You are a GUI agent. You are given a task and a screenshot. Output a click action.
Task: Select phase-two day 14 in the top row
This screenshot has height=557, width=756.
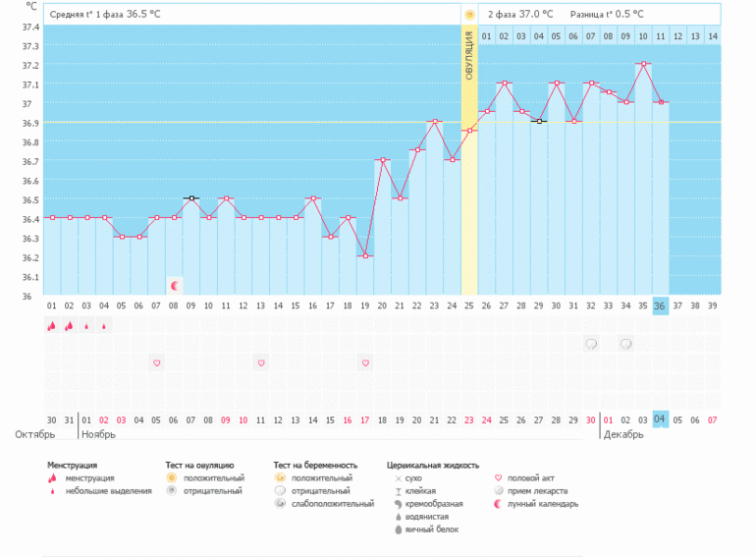[x=712, y=36]
